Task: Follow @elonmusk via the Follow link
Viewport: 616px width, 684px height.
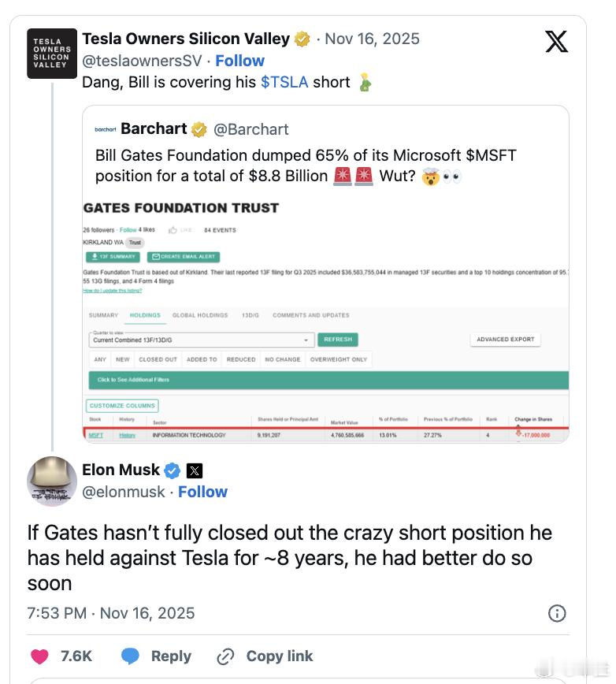Action: (202, 492)
